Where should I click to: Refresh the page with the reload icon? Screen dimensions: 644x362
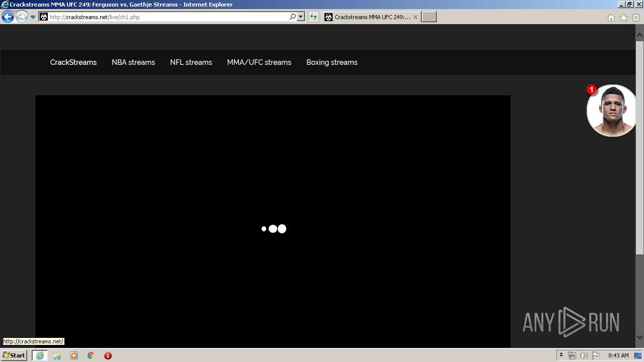pyautogui.click(x=313, y=17)
